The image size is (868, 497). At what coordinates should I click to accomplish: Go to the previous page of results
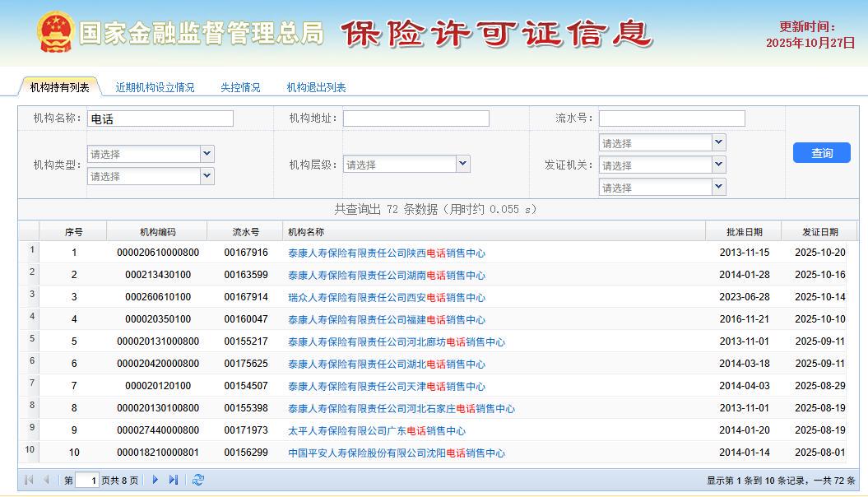[47, 480]
